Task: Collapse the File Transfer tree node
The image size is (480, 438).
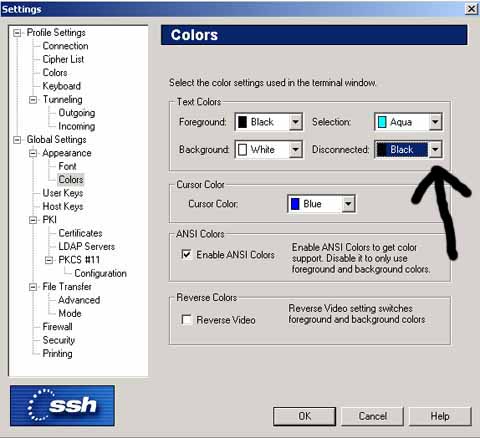Action: (33, 287)
